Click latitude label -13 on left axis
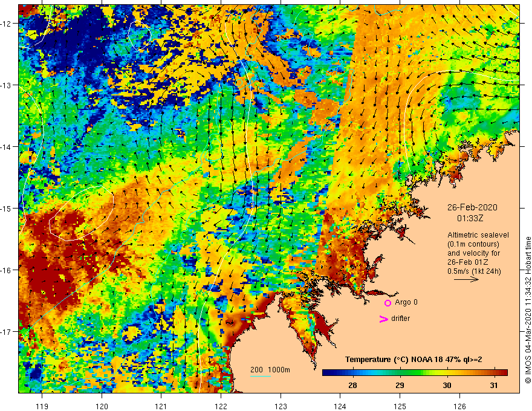 point(7,85)
